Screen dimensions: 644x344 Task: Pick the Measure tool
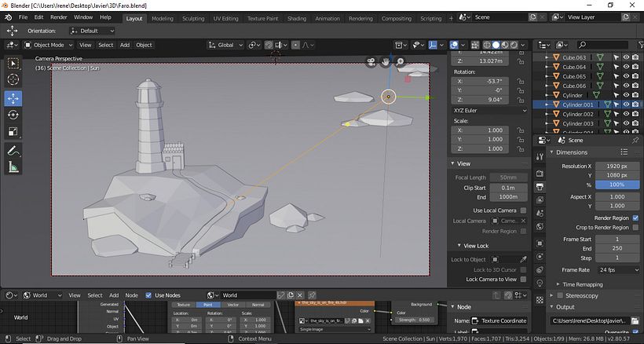(x=13, y=167)
